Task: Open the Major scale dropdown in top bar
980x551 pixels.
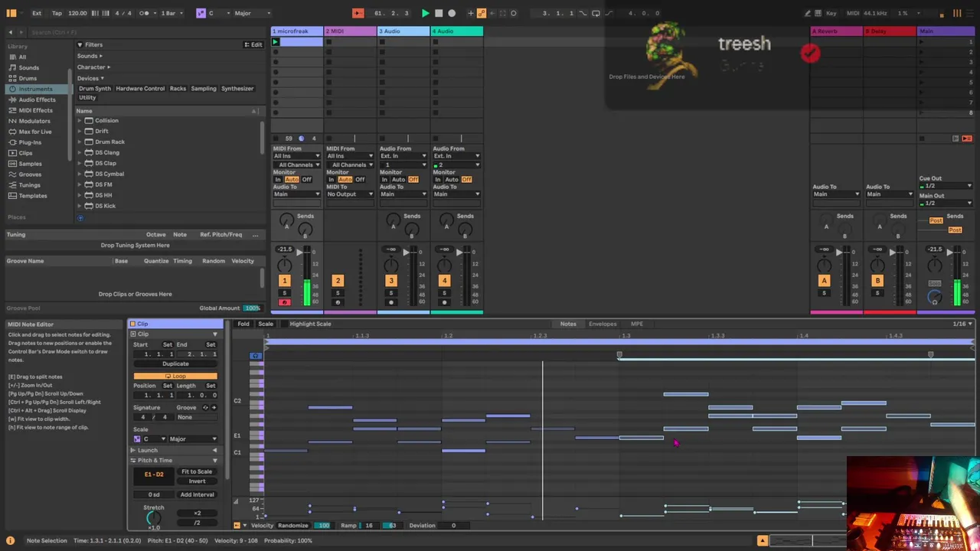Action: tap(253, 13)
